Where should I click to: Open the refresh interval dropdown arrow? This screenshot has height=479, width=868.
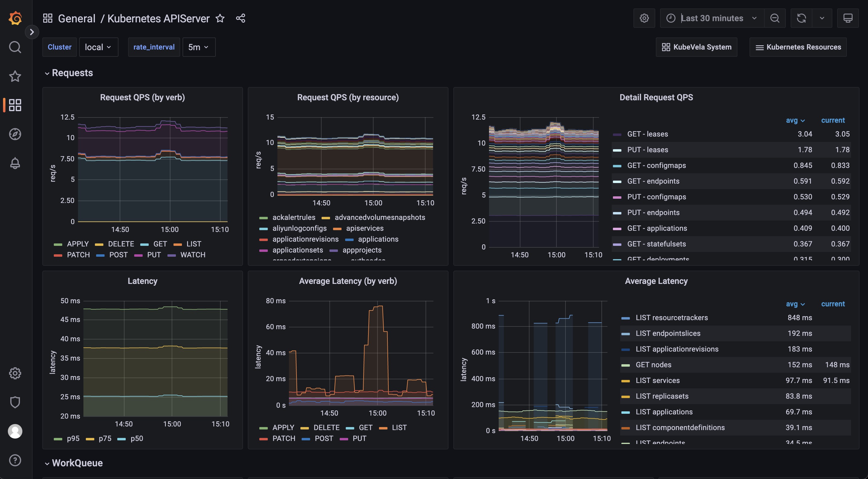tap(822, 18)
